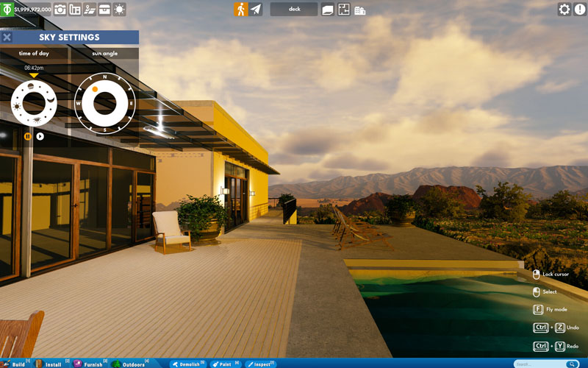Click the search input field
Viewport: 588px width, 368px height.
pos(540,364)
